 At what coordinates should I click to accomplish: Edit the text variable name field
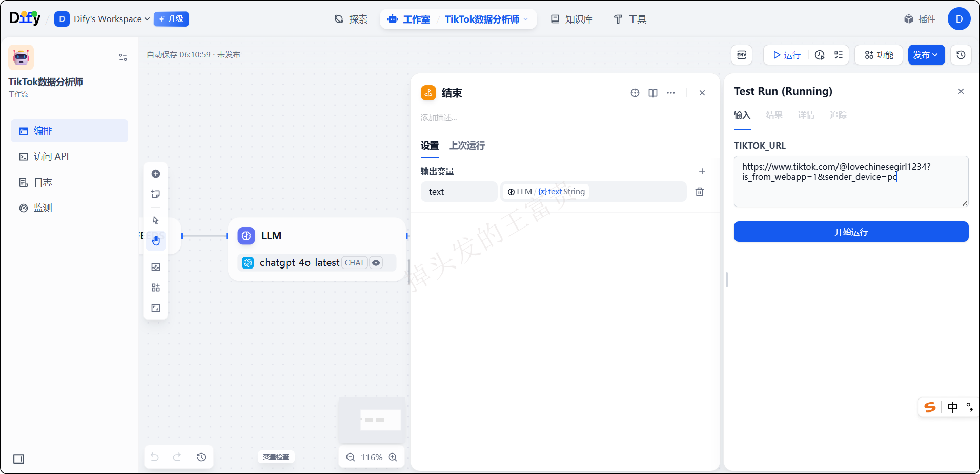[459, 192]
